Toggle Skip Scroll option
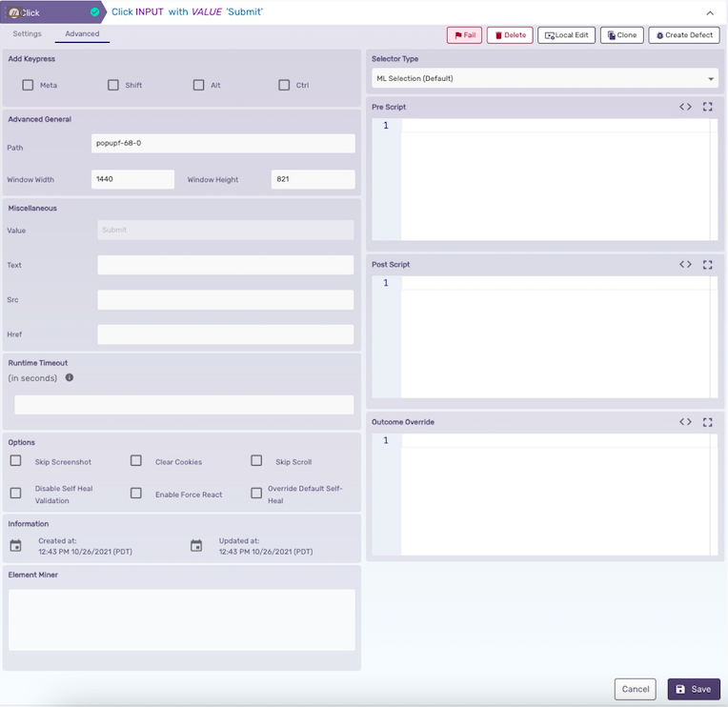728x707 pixels. tap(256, 460)
